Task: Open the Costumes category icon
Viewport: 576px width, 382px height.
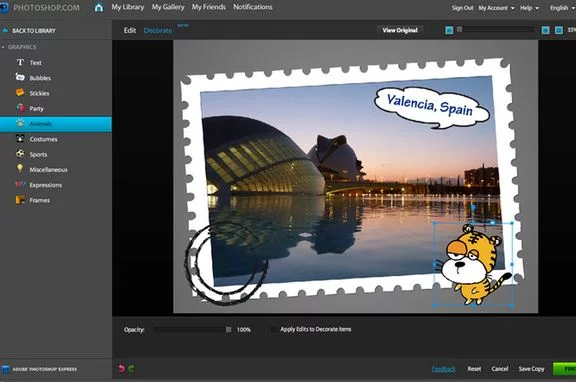Action: pos(20,138)
